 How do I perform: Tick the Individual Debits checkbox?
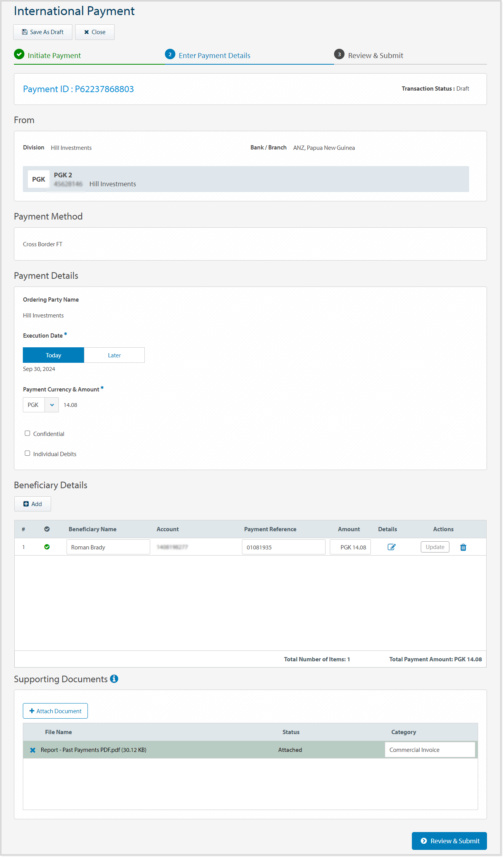(27, 453)
